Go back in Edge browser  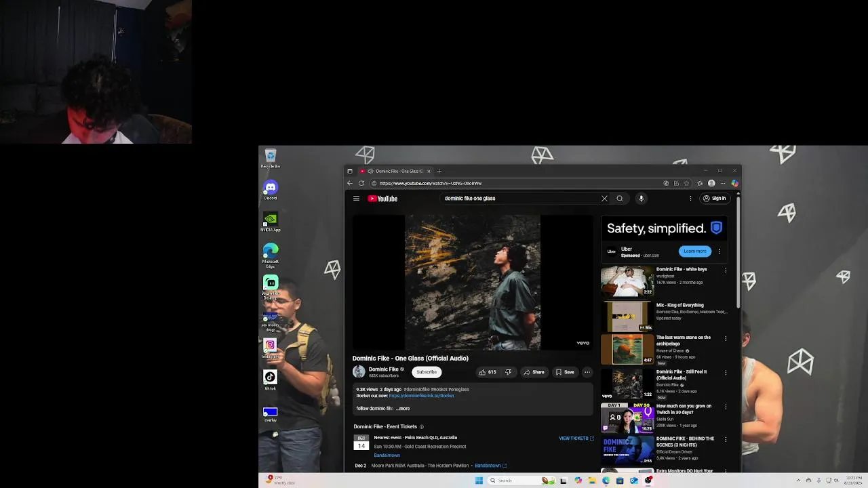click(350, 183)
